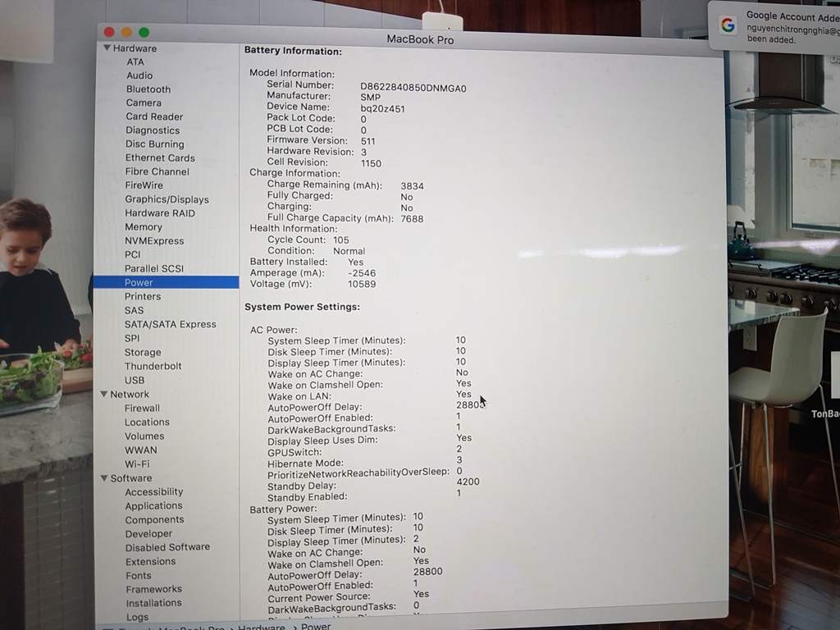The image size is (840, 630).
Task: Click the Google Account Added notification
Action: [774, 27]
